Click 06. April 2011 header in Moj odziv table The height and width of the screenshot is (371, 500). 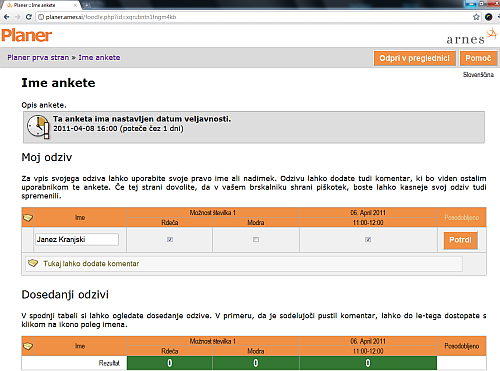pos(368,212)
